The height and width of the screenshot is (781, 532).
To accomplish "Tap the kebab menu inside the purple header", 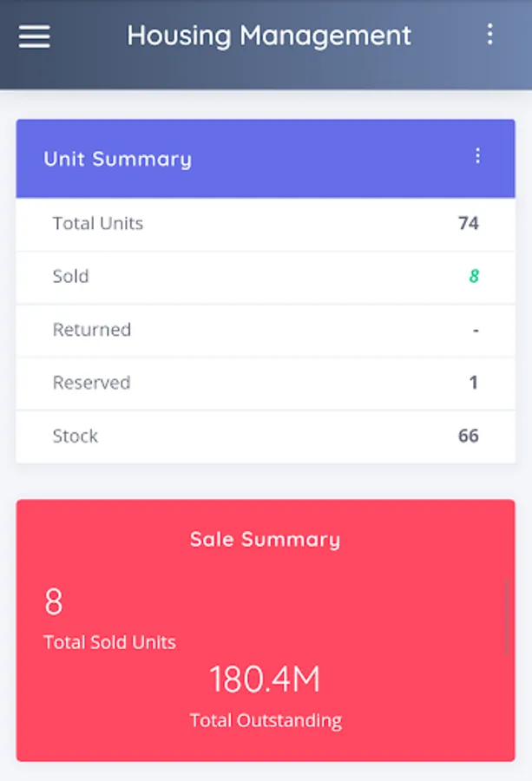I will pos(476,157).
